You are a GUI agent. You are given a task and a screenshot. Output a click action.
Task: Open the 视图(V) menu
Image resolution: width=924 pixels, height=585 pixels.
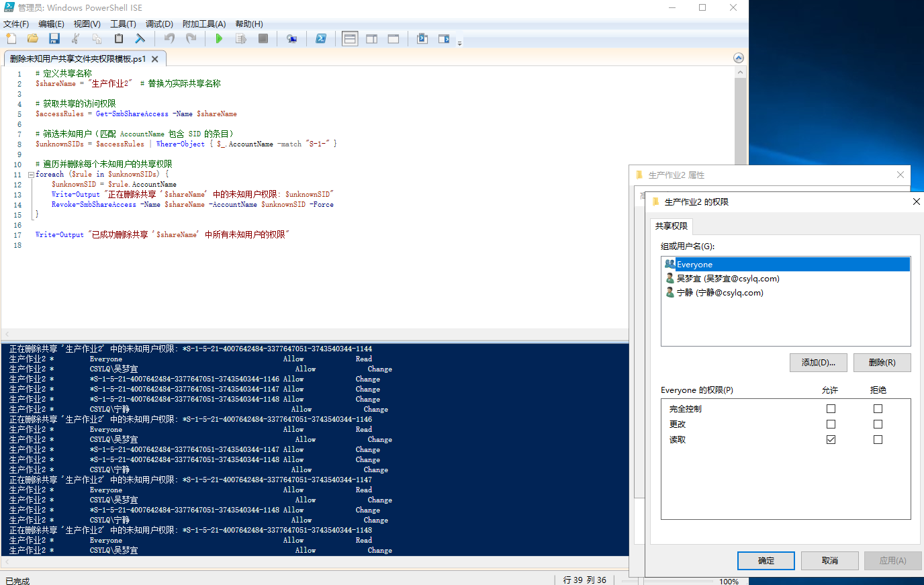(87, 24)
